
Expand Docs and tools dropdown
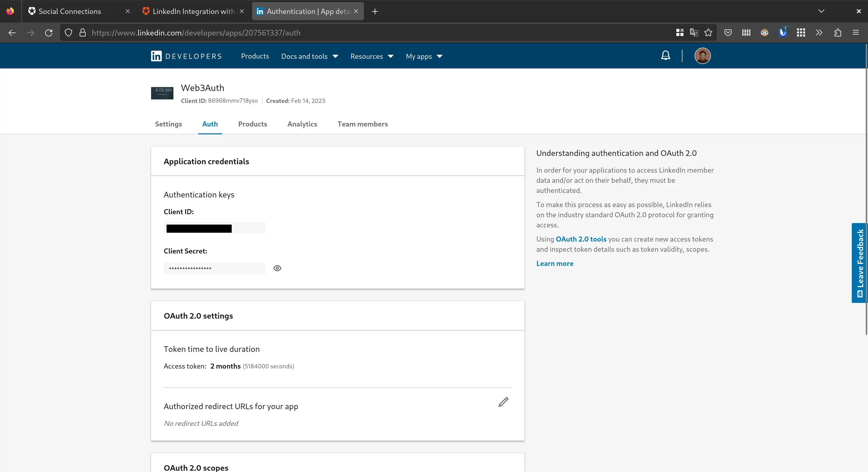click(x=309, y=56)
